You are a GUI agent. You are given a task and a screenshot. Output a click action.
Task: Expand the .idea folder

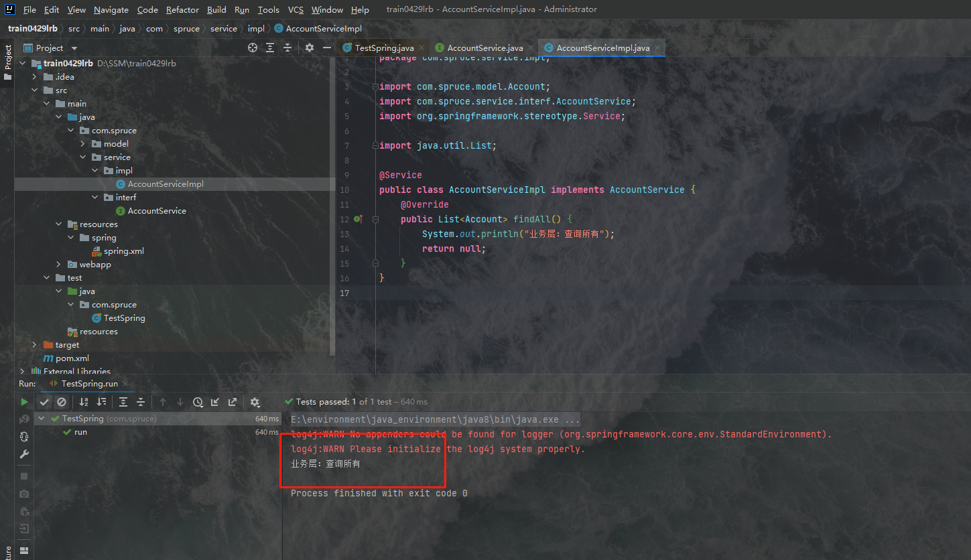click(x=35, y=77)
